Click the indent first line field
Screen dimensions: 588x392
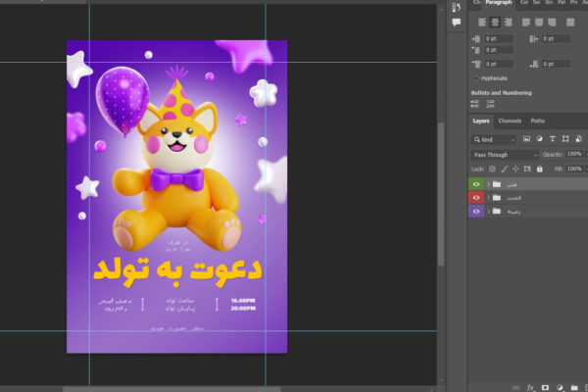499,50
